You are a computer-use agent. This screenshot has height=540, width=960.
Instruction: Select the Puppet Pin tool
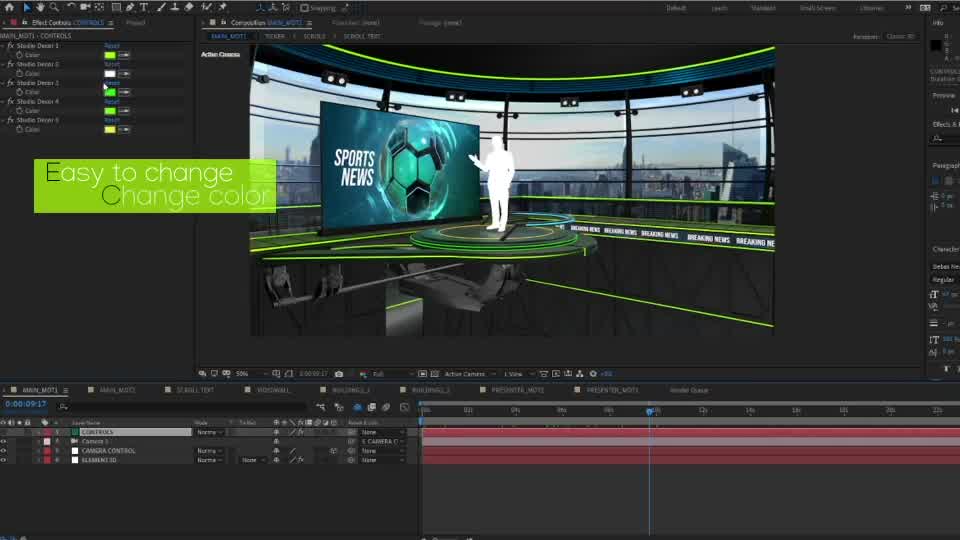(222, 7)
